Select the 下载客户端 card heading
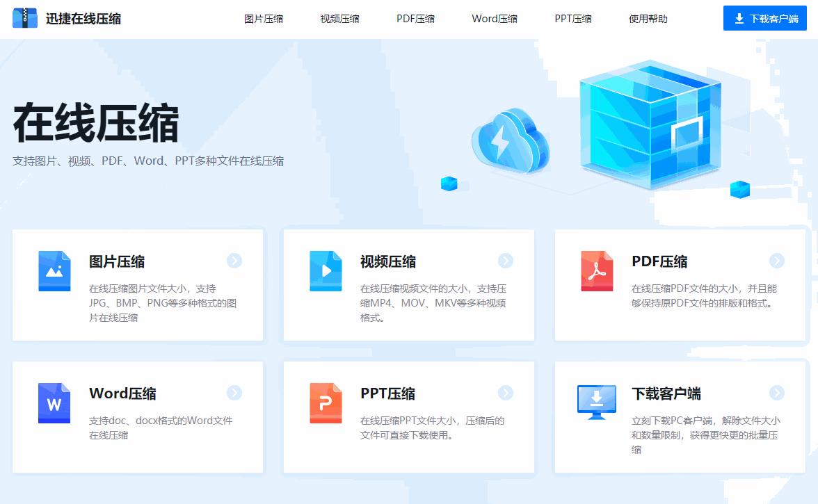This screenshot has height=504, width=818. pyautogui.click(x=666, y=393)
